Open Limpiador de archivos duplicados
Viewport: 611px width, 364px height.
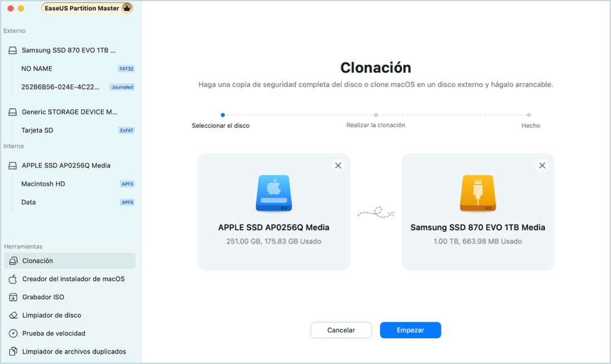pyautogui.click(x=70, y=352)
